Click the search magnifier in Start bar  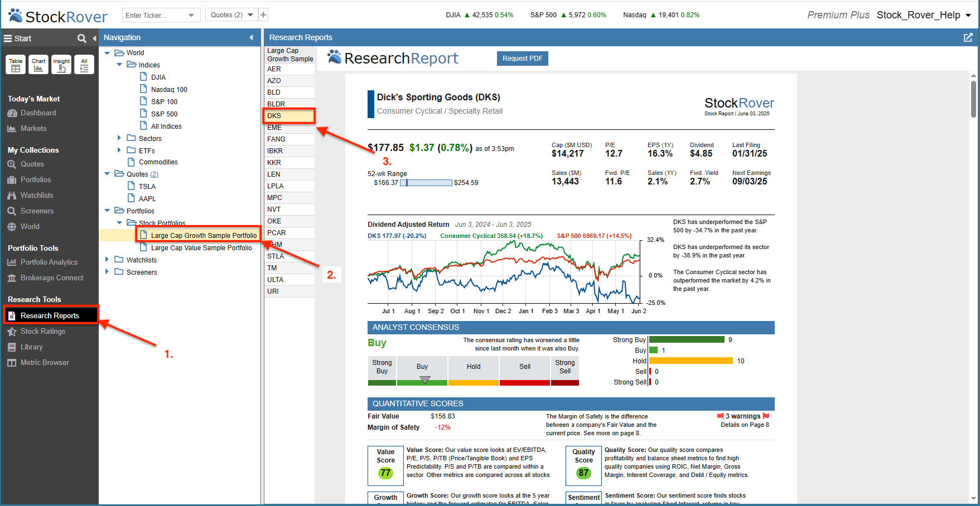(x=82, y=38)
